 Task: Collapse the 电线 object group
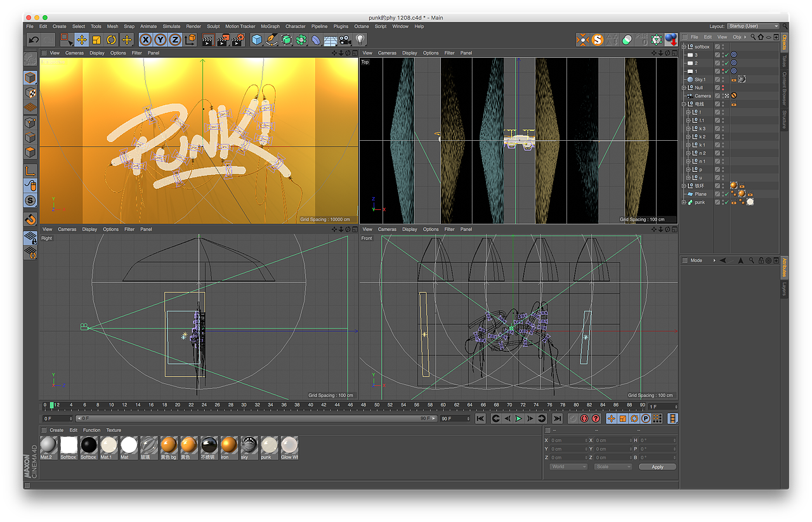684,104
